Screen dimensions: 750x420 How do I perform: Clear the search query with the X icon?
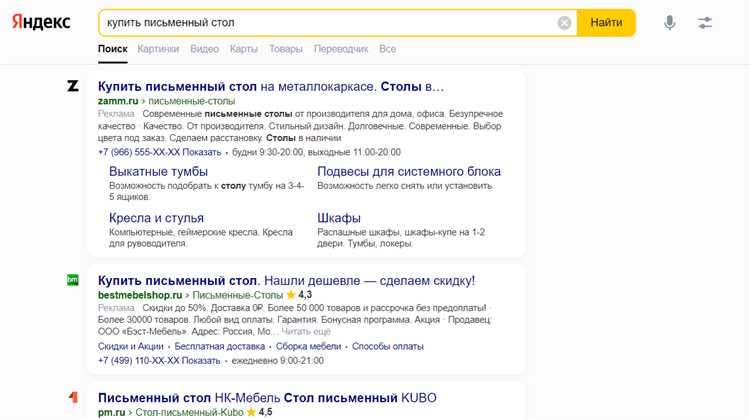click(x=564, y=22)
